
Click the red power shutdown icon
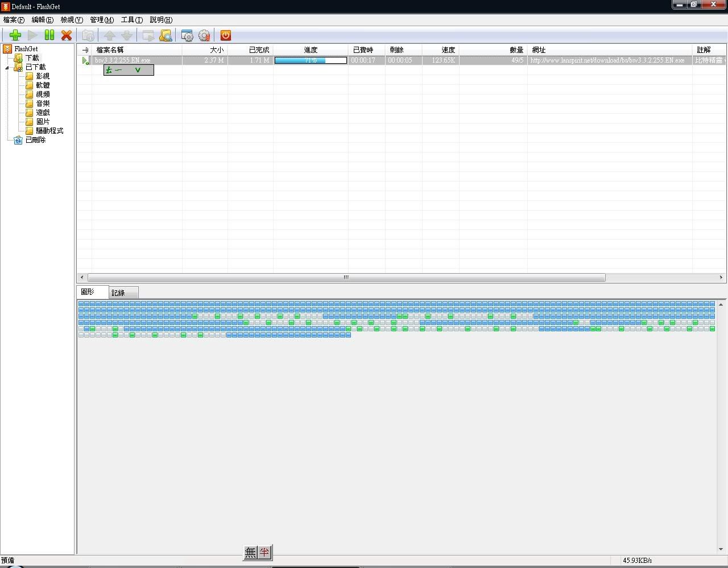click(226, 35)
